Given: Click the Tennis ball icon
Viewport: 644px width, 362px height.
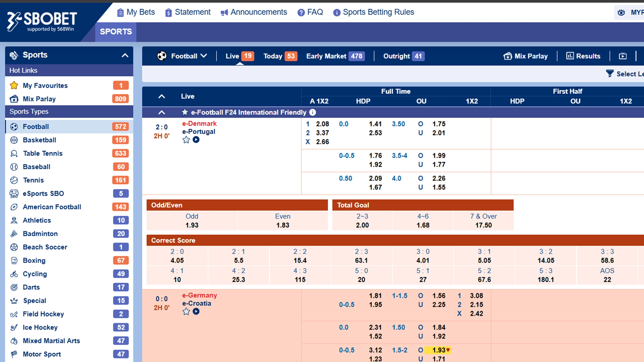Looking at the screenshot, I should 14,180.
